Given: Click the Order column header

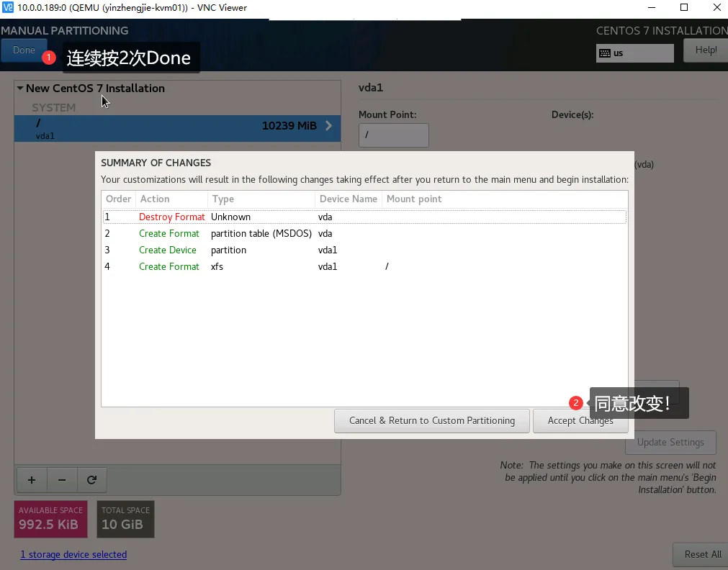Looking at the screenshot, I should coord(118,199).
